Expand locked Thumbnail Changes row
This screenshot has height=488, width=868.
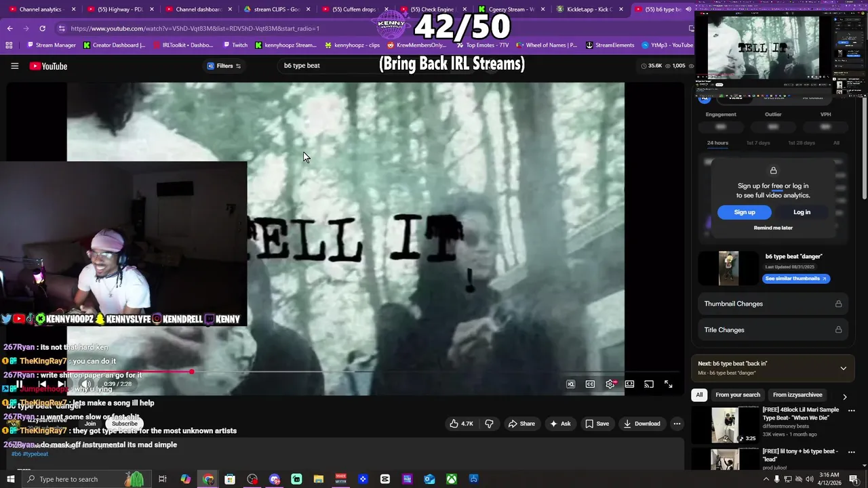coord(773,304)
